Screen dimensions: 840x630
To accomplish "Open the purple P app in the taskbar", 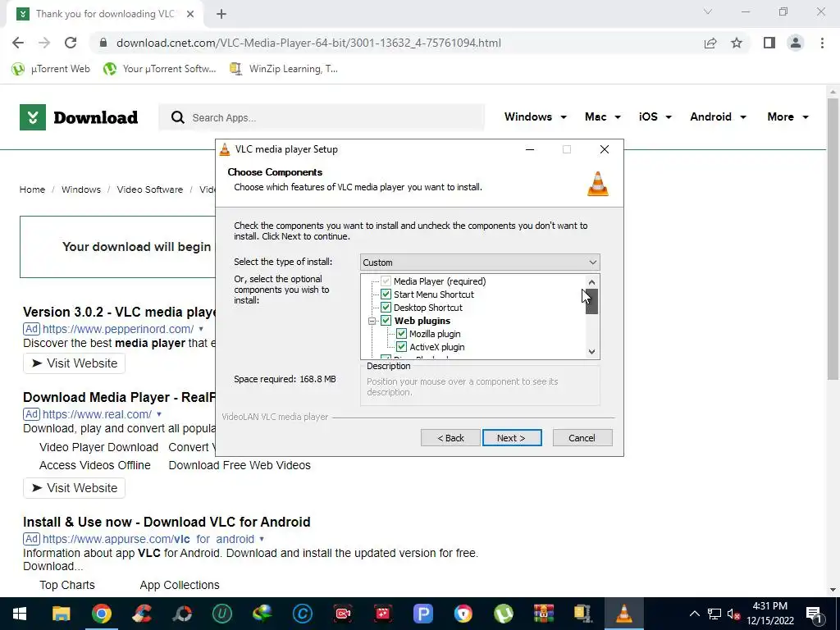I will click(x=423, y=614).
